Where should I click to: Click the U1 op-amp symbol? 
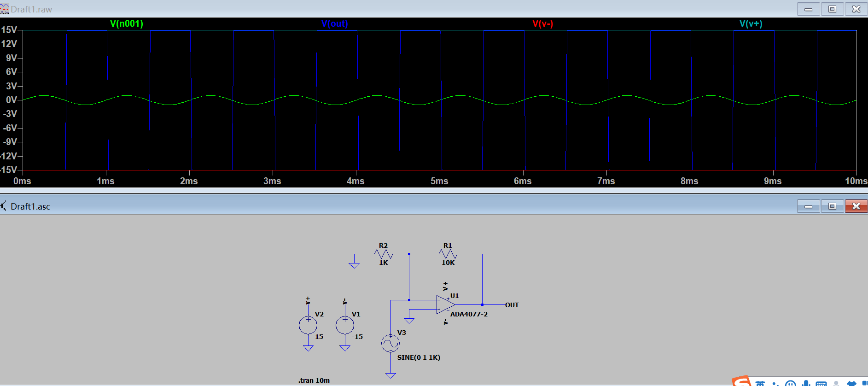pos(446,305)
